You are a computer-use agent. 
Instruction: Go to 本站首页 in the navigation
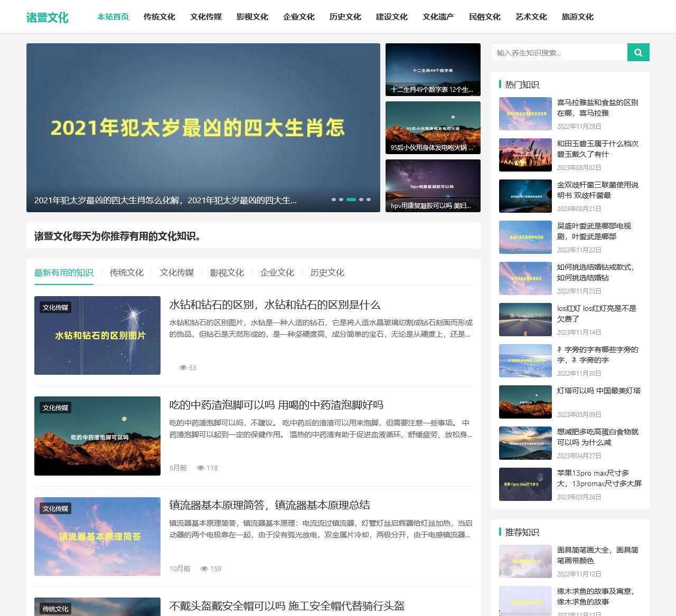click(x=113, y=17)
